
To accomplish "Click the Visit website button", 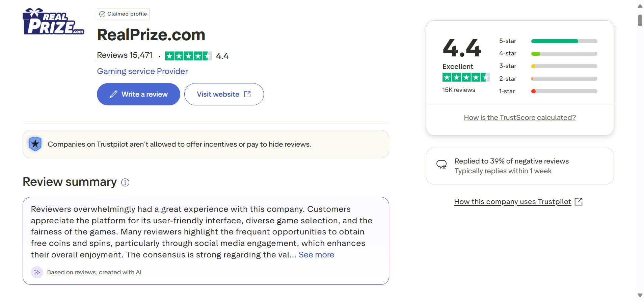I will (x=224, y=94).
